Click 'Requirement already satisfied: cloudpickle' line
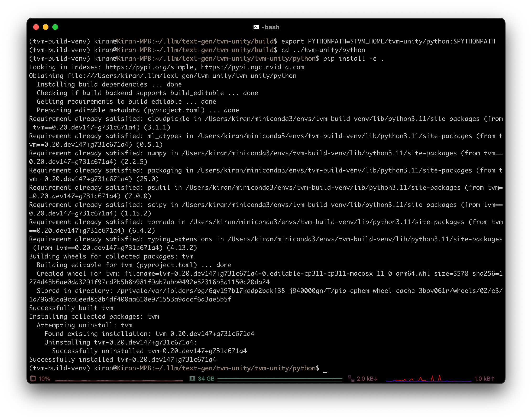This screenshot has height=419, width=532. [266, 119]
